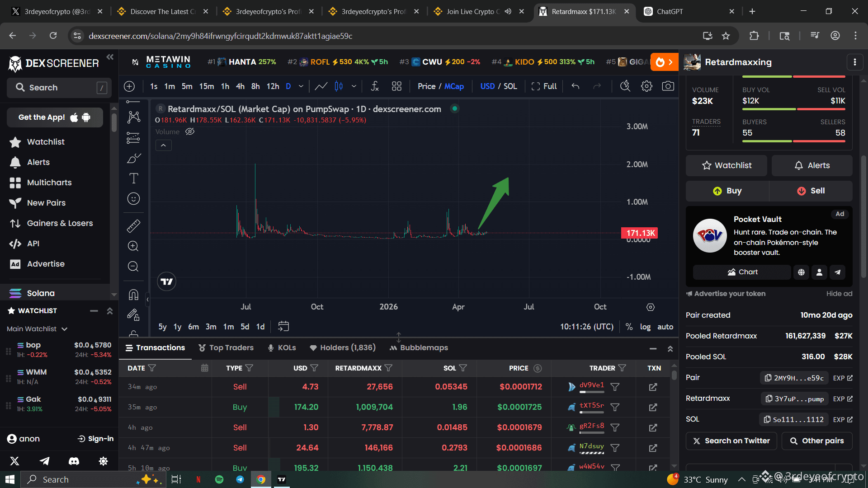Click the Other pairs button
The width and height of the screenshot is (868, 488).
point(817,441)
